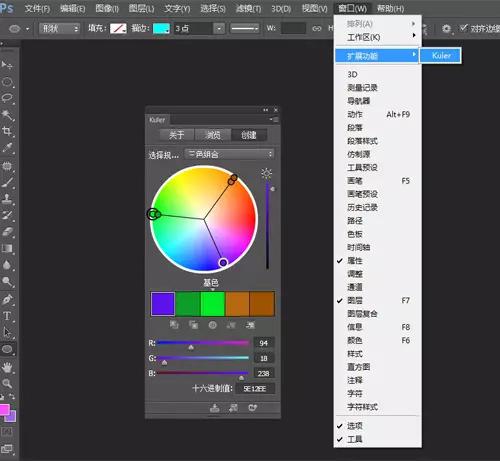The height and width of the screenshot is (461, 500).
Task: Switch to 浏览 tab in Kuler panel
Action: point(213,135)
